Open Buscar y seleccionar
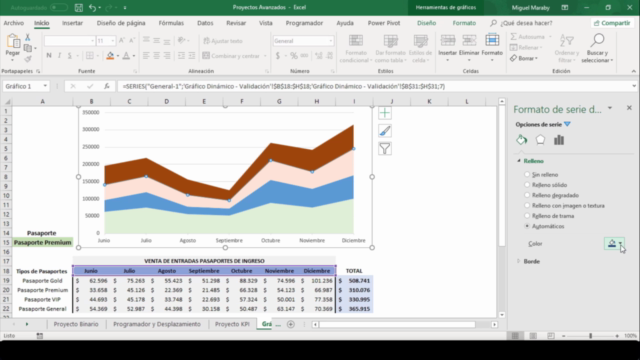 point(597,48)
